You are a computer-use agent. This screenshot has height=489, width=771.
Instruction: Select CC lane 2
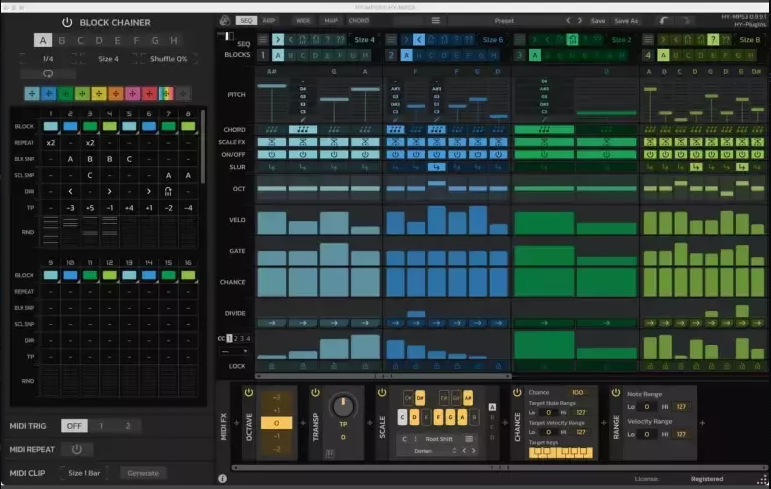pos(236,338)
